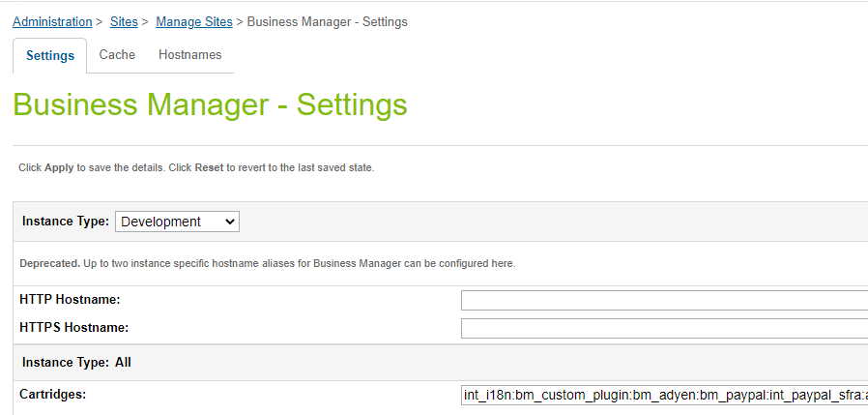Click the HTTPS Hostname label
Screen dimensions: 868x415
point(73,328)
